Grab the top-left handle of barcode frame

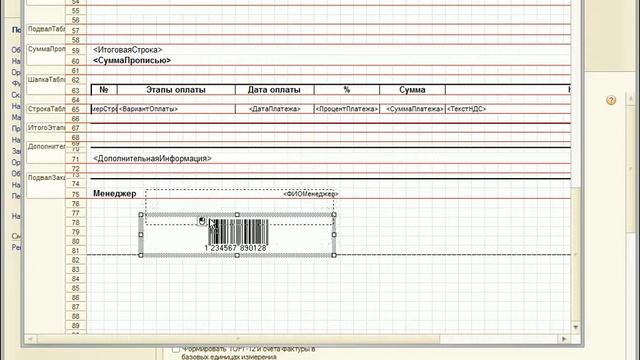tap(141, 215)
